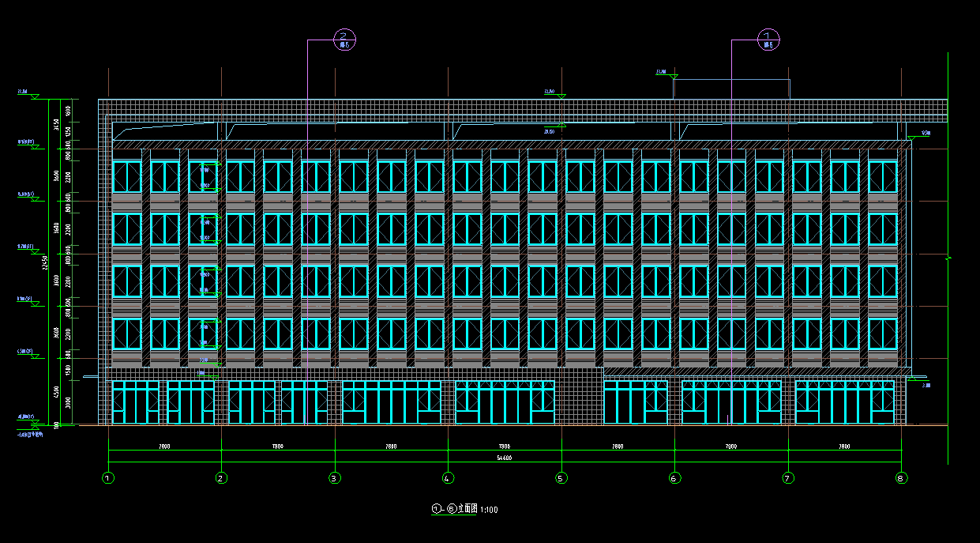Select grid axis bubble number 4
This screenshot has height=543, width=980.
(448, 477)
